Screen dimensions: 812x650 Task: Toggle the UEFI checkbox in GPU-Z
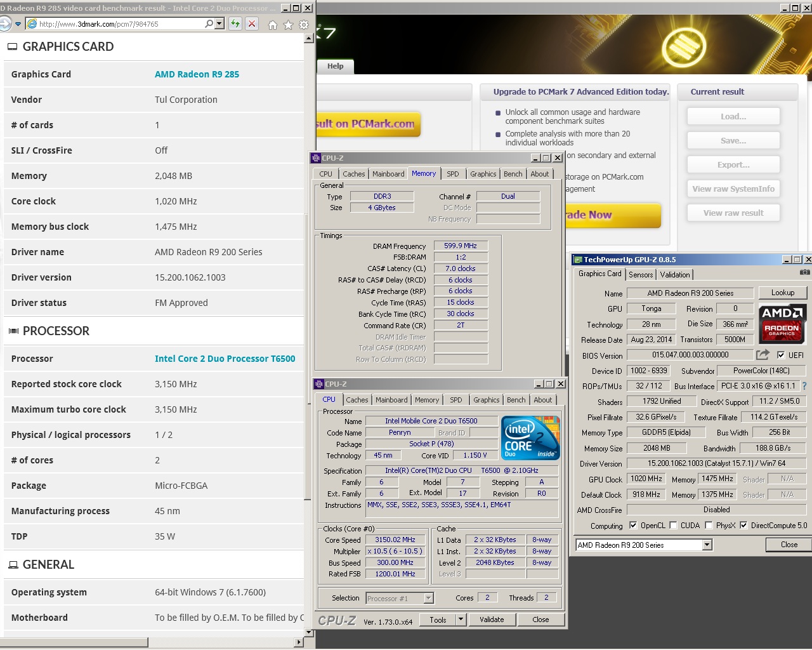click(x=781, y=355)
